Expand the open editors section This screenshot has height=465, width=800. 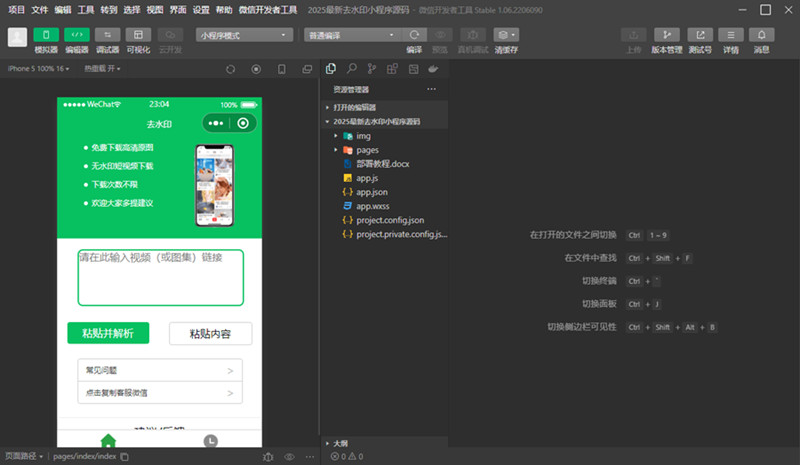click(385, 107)
